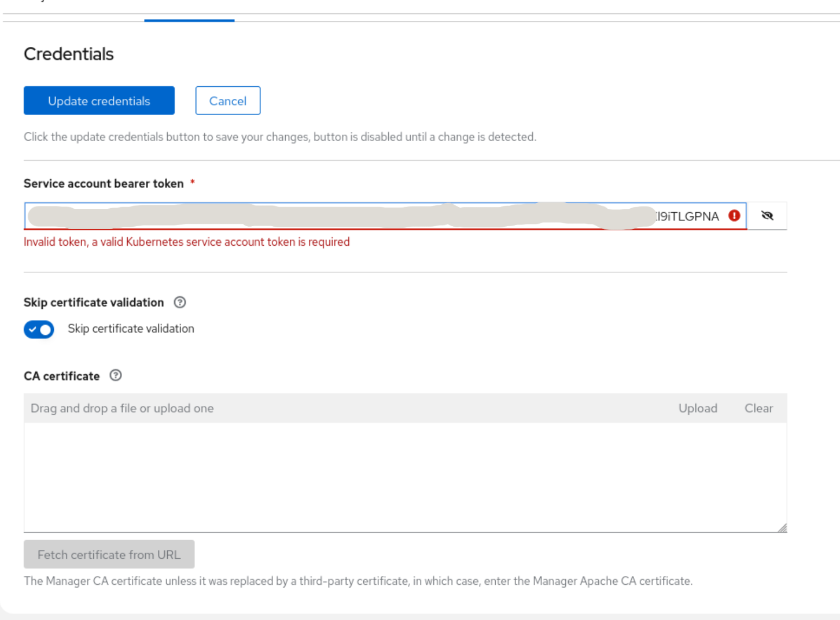Click inside the CA certificate text area
This screenshot has width=840, height=620.
pyautogui.click(x=405, y=477)
